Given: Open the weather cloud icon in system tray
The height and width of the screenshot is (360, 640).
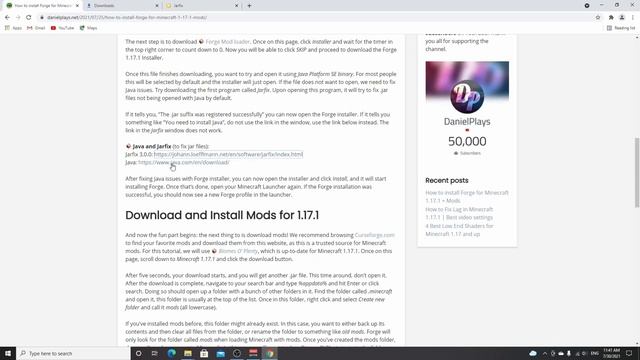Looking at the screenshot, I should 533,353.
